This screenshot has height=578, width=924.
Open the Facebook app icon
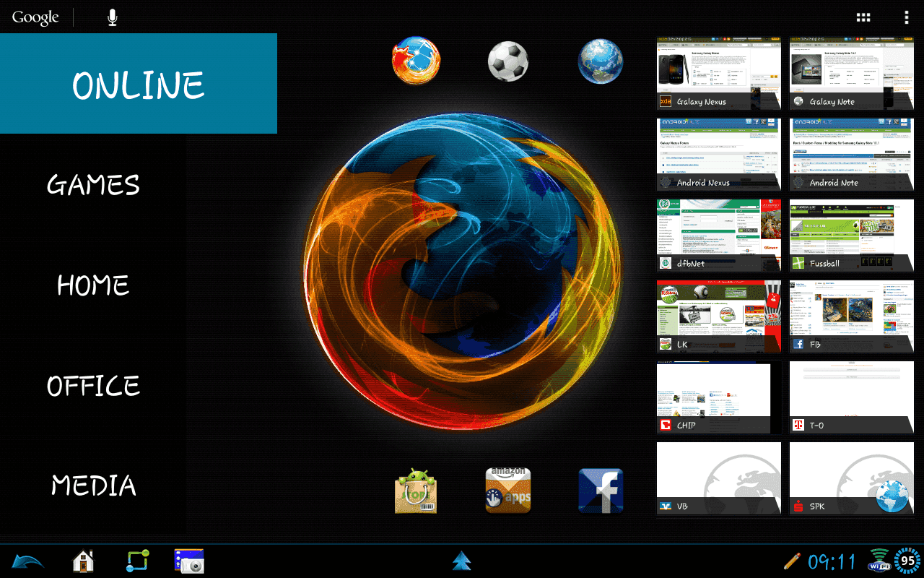(x=601, y=491)
